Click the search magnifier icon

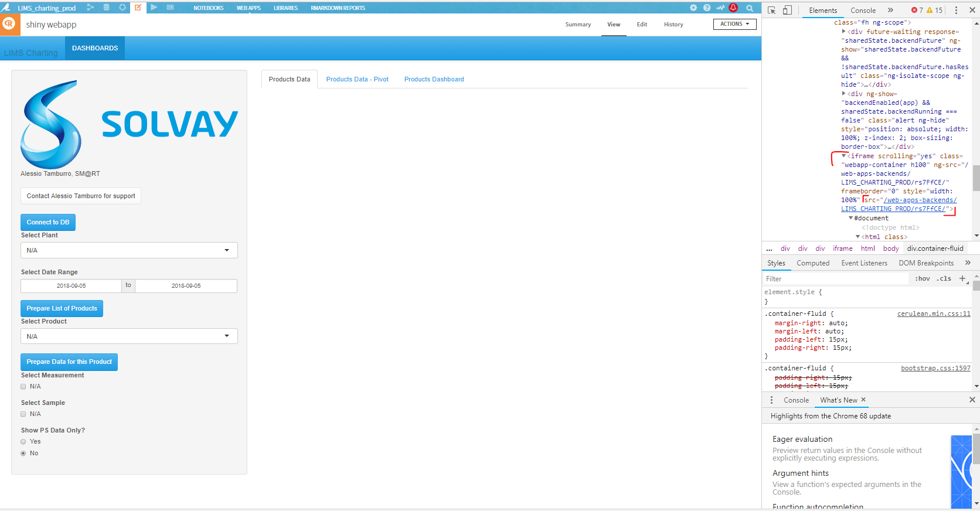750,8
